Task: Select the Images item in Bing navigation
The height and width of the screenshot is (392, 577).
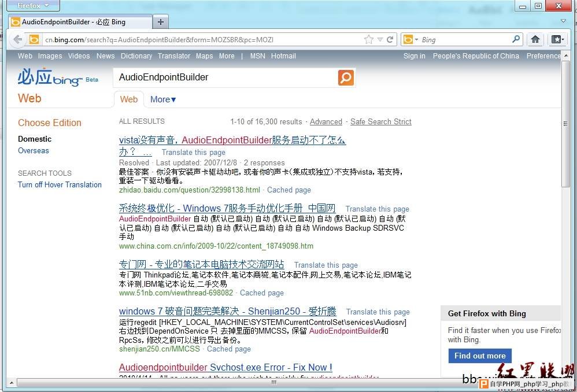Action: tap(50, 56)
